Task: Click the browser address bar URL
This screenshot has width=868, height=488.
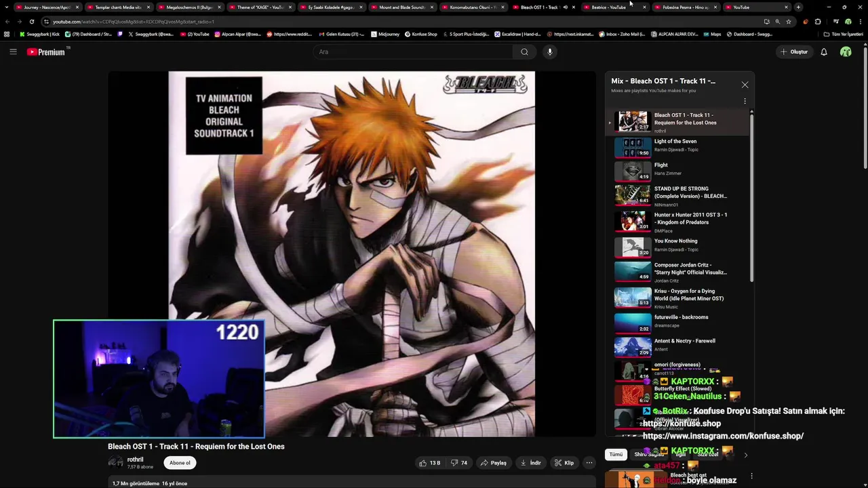Action: tap(134, 22)
